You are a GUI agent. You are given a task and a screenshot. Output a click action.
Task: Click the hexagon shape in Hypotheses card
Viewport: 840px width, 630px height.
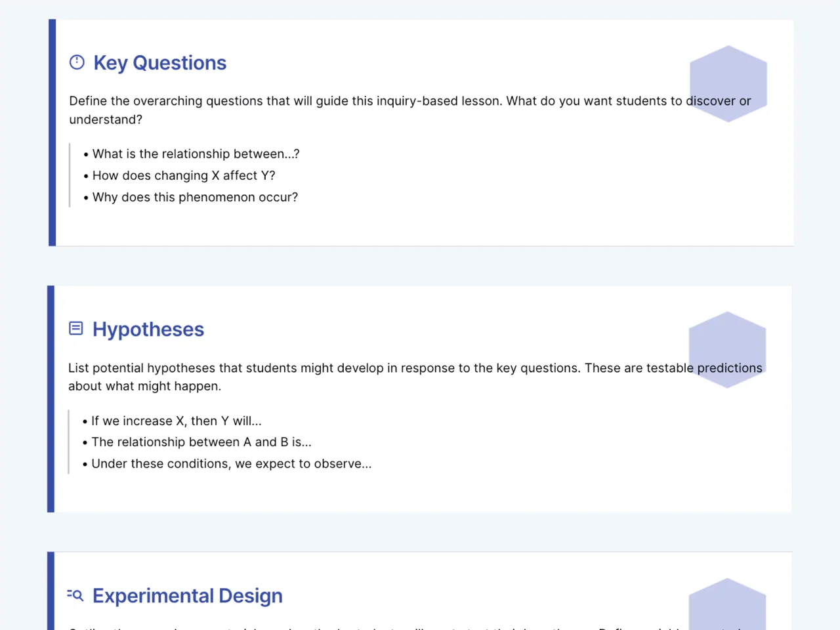pyautogui.click(x=727, y=350)
